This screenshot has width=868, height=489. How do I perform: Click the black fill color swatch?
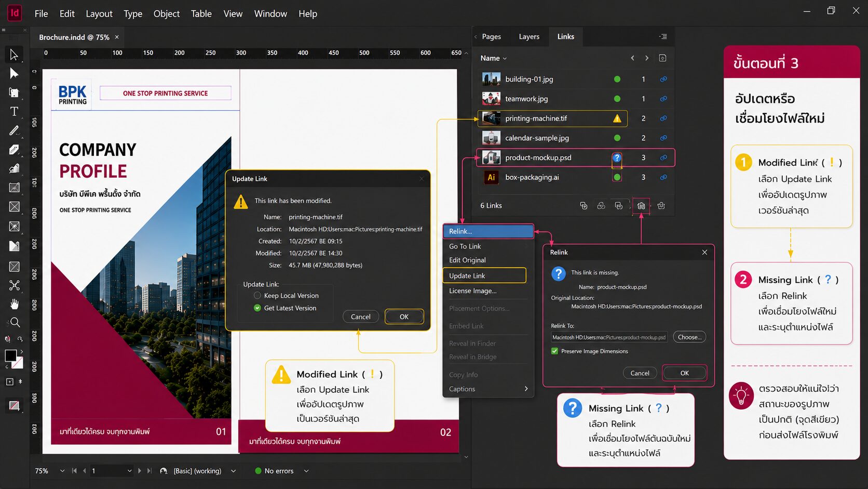coord(10,356)
